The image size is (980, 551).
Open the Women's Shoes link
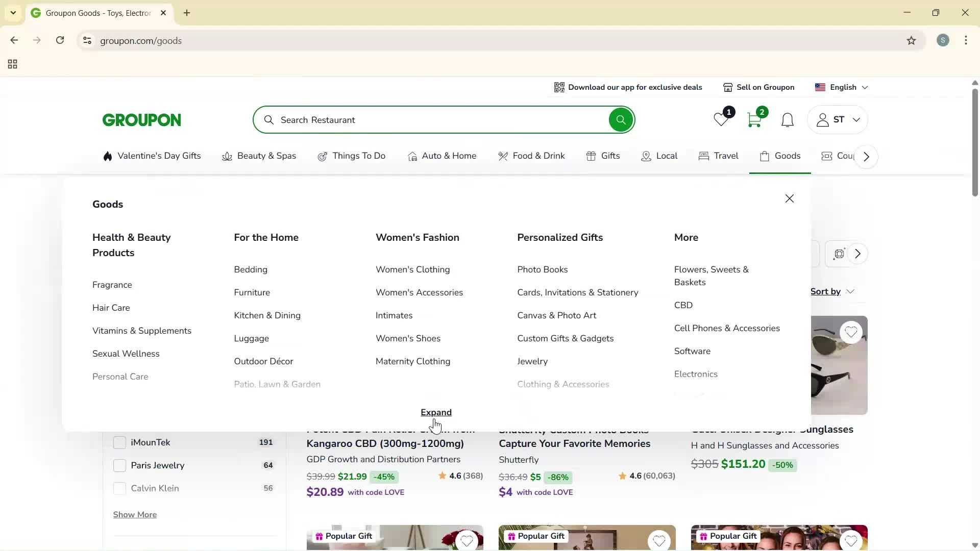pyautogui.click(x=407, y=338)
